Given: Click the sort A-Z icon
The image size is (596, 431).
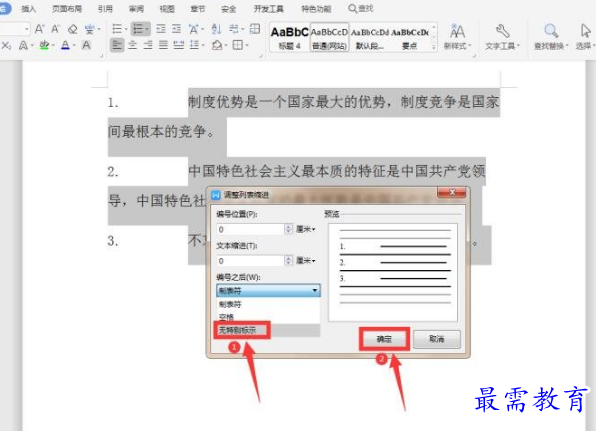Looking at the screenshot, I should 216,29.
